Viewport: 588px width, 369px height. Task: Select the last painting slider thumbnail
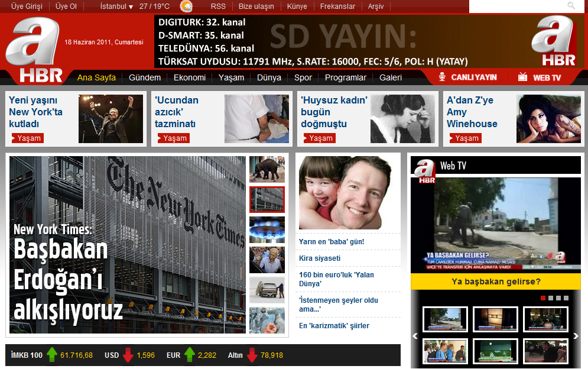coord(267,320)
